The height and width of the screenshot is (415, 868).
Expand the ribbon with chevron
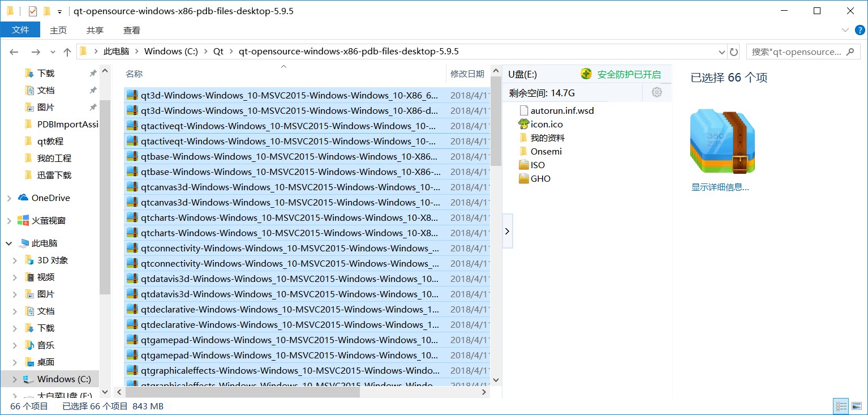[x=845, y=30]
